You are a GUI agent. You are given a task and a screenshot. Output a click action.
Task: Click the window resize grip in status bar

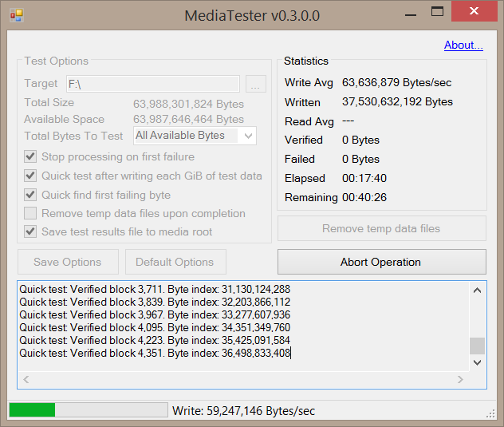click(x=491, y=413)
